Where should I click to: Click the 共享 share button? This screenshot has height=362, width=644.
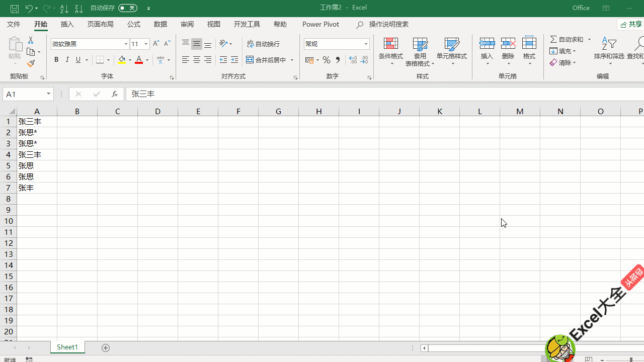coord(631,24)
